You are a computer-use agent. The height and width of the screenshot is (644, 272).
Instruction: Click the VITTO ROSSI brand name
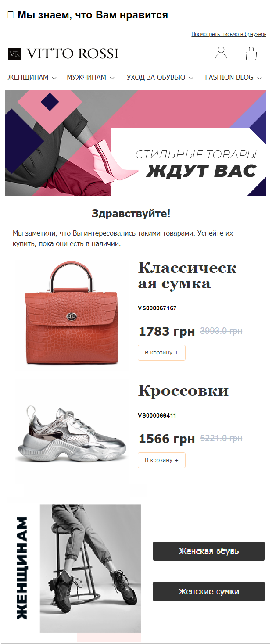[x=72, y=54]
